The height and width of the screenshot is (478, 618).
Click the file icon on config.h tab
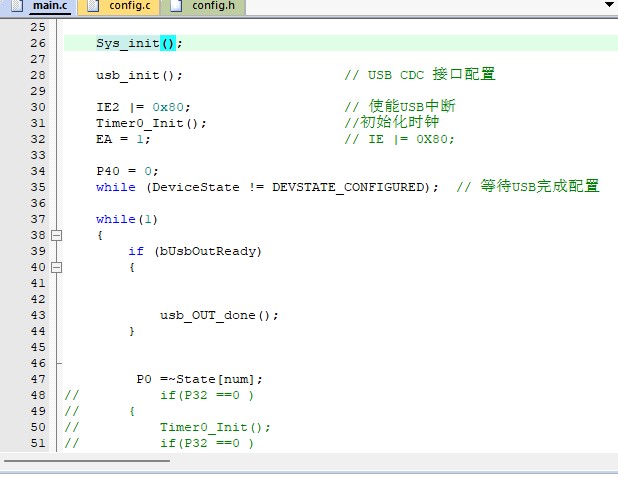tap(176, 7)
